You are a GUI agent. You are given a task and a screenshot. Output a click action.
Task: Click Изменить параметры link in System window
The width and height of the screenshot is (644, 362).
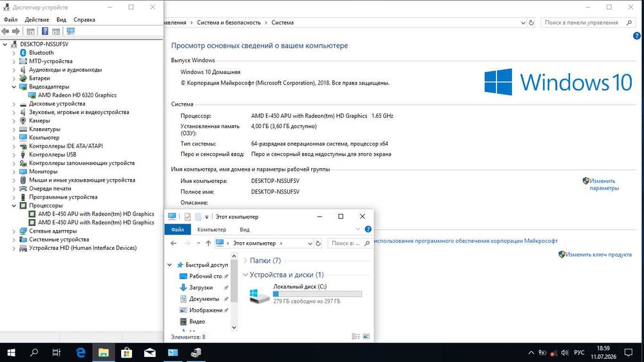[604, 184]
